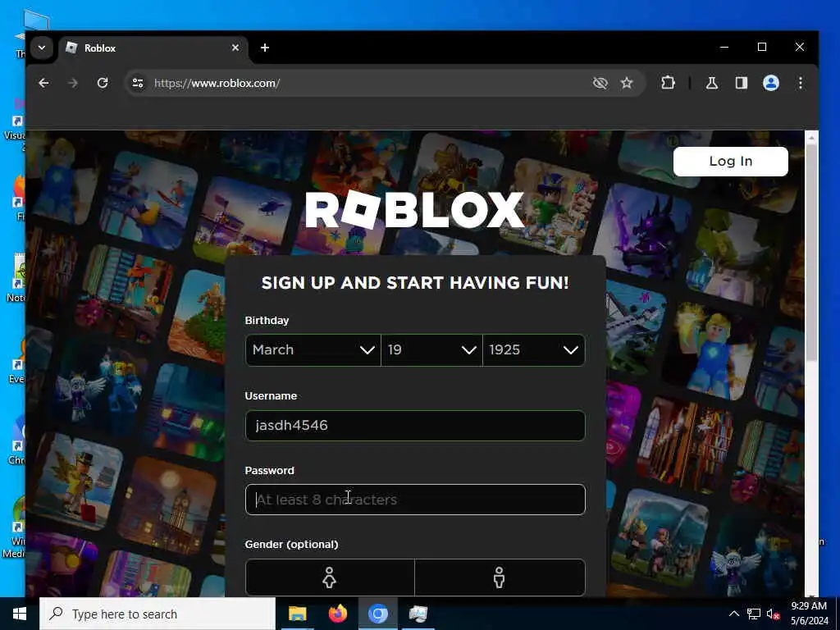The height and width of the screenshot is (630, 840).
Task: Click the Roblox logo
Action: pyautogui.click(x=414, y=210)
